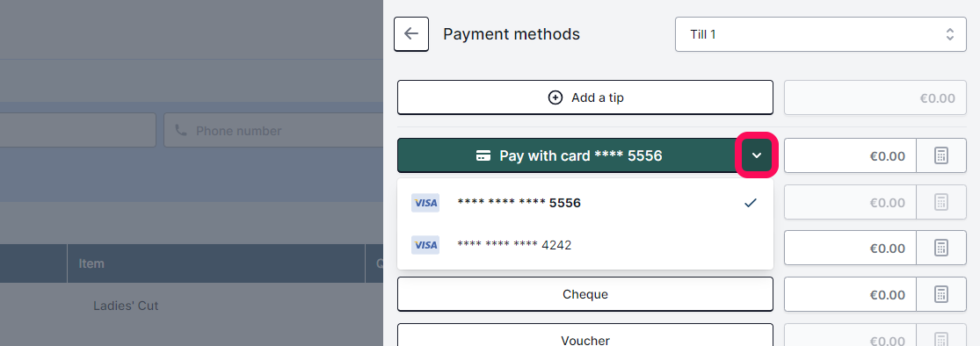Add a tip to the payment
This screenshot has height=346, width=980.
tap(585, 97)
